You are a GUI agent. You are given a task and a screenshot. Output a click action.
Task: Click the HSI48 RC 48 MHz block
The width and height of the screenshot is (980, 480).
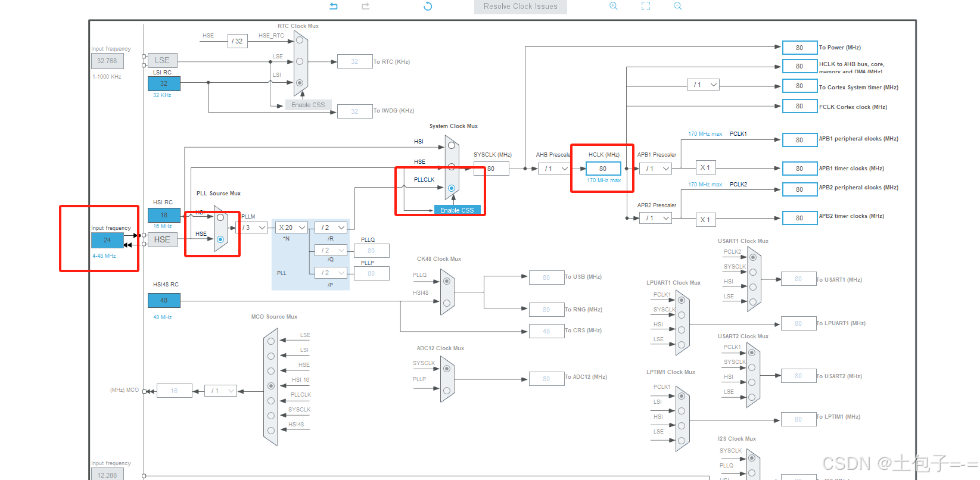[164, 300]
